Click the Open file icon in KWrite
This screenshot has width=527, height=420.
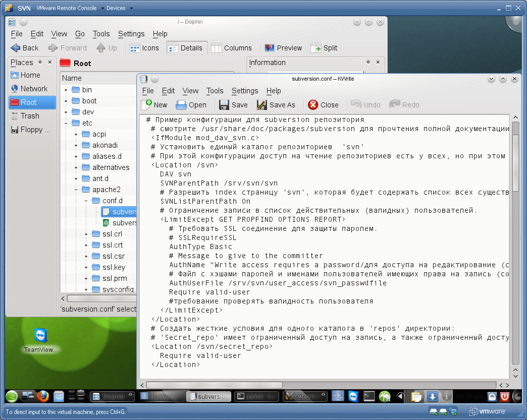click(181, 105)
